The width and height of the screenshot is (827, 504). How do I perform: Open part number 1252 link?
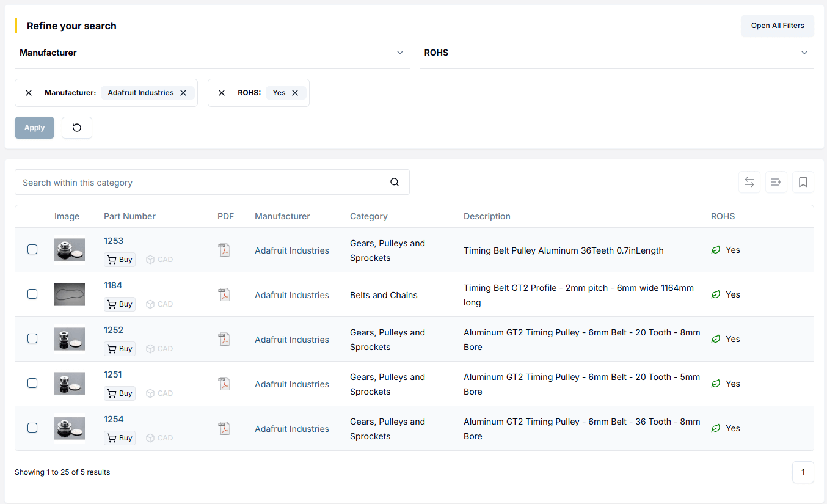coord(114,330)
